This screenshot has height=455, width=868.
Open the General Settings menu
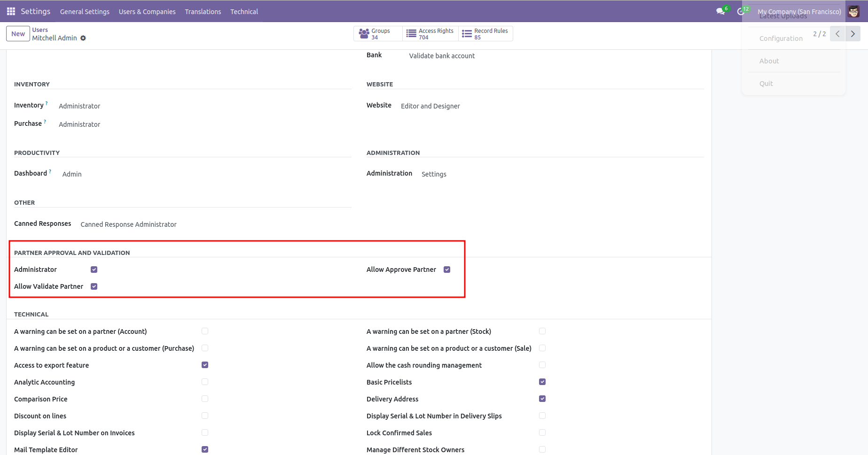click(85, 12)
